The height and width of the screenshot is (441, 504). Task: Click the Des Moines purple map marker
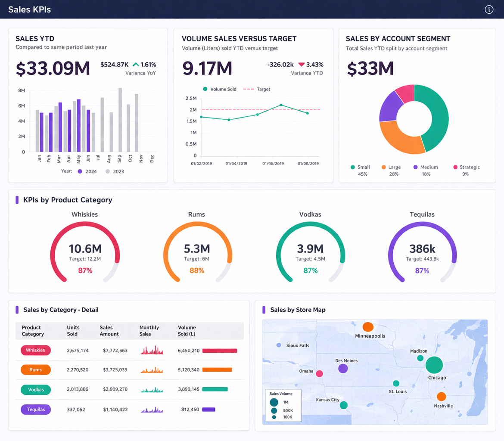[343, 368]
